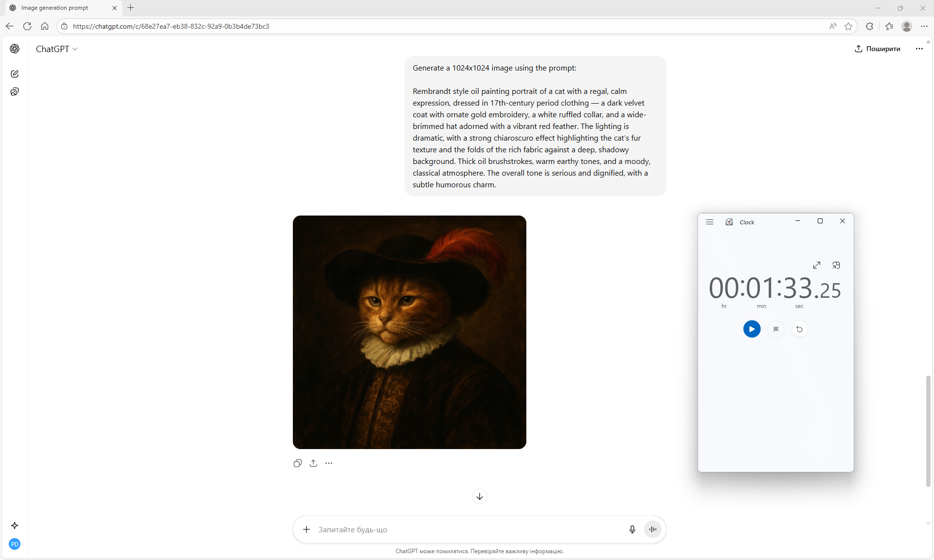The width and height of the screenshot is (934, 560).
Task: Open conversation options menu next to Поширити
Action: pyautogui.click(x=919, y=49)
